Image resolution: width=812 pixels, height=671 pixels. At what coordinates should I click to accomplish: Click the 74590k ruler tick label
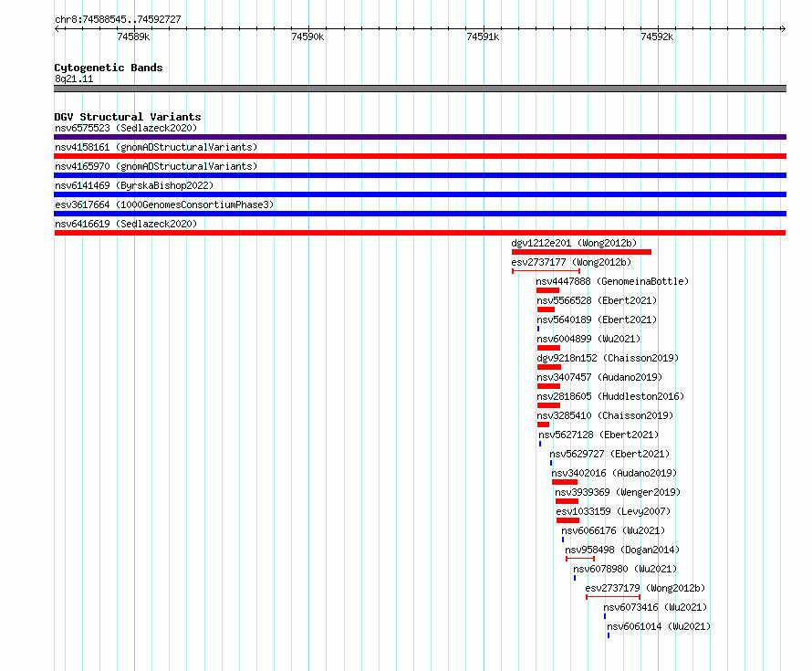[x=307, y=37]
